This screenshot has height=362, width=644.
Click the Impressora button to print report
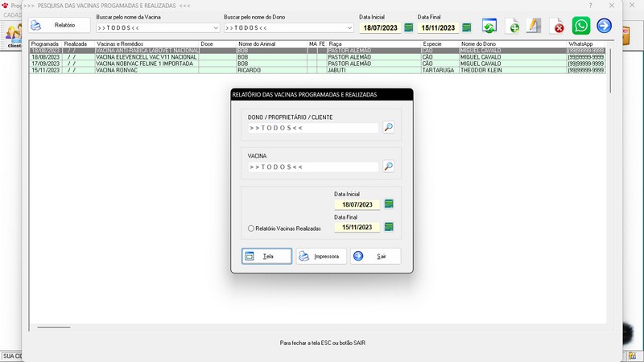pos(321,256)
